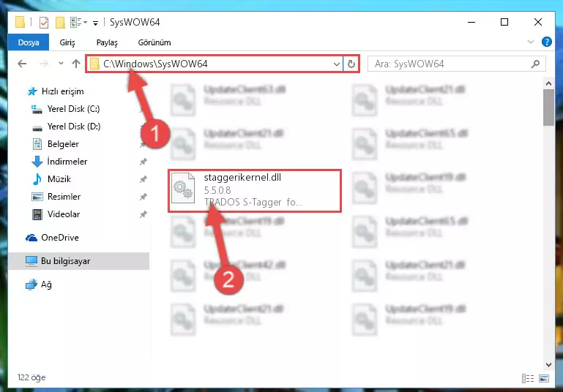The width and height of the screenshot is (563, 392).
Task: Open the Help question mark icon
Action: tap(546, 42)
